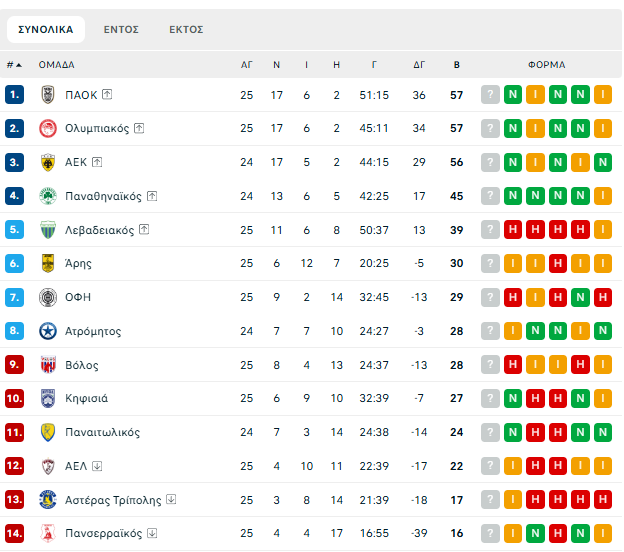Sort standings by the # column arrow
Viewport: 624px width, 552px height.
click(x=14, y=65)
